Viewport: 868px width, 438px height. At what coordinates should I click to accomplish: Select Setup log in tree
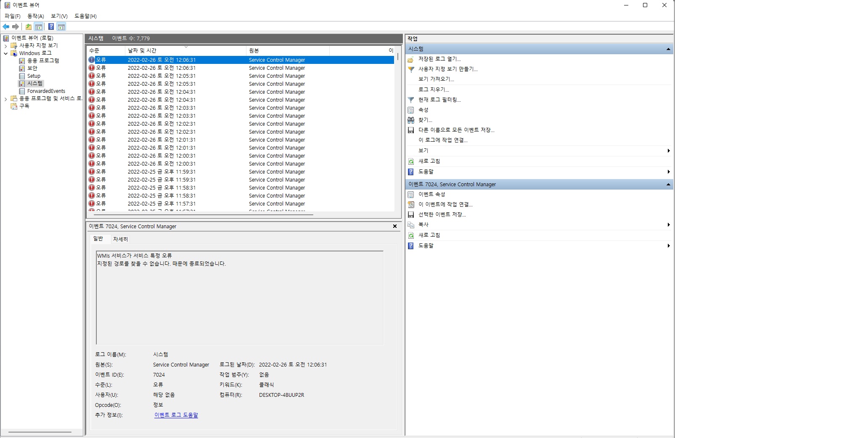coord(34,76)
